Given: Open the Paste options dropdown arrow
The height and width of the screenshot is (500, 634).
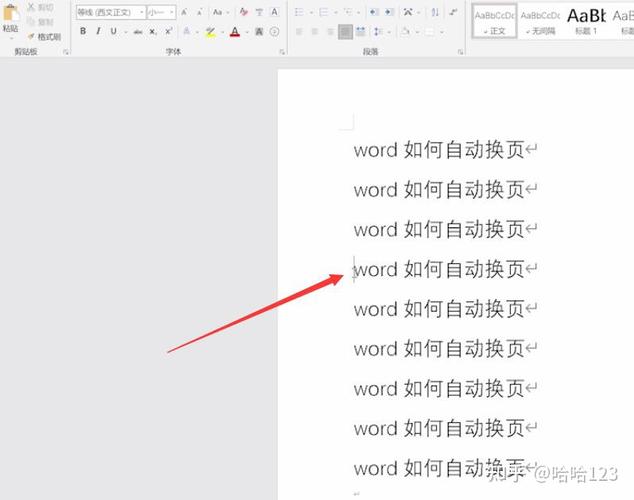Looking at the screenshot, I should (x=11, y=37).
